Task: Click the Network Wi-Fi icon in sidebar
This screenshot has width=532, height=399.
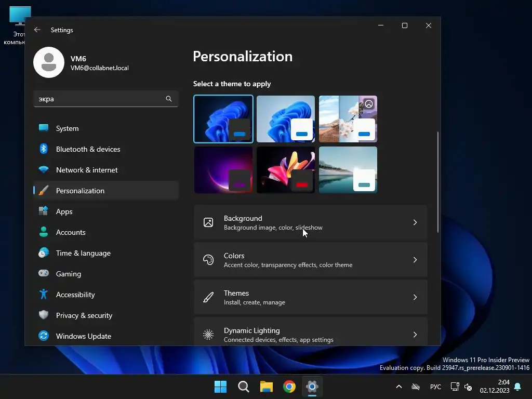Action: pyautogui.click(x=44, y=170)
